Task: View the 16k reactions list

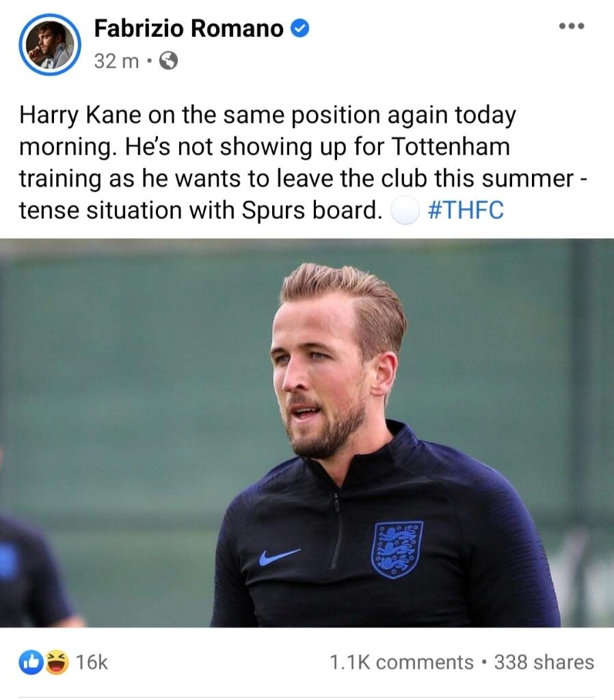Action: [x=92, y=662]
